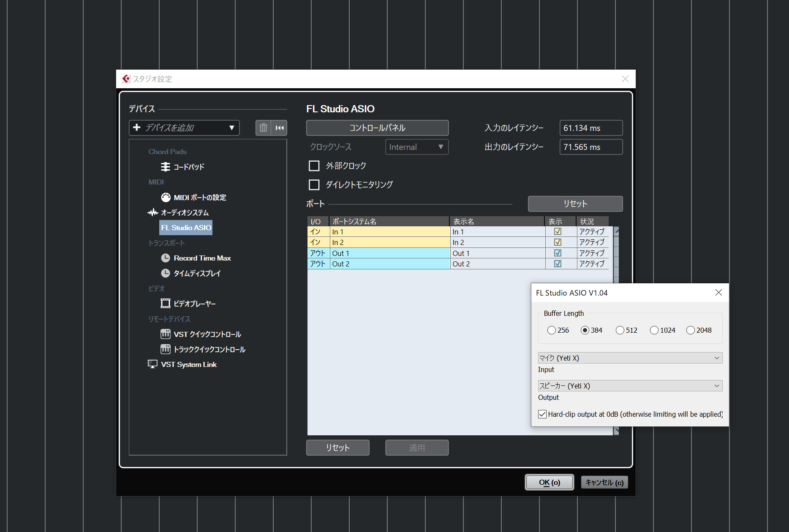Close the スタジオ設定 dialog
Viewport: 789px width, 532px height.
[625, 79]
